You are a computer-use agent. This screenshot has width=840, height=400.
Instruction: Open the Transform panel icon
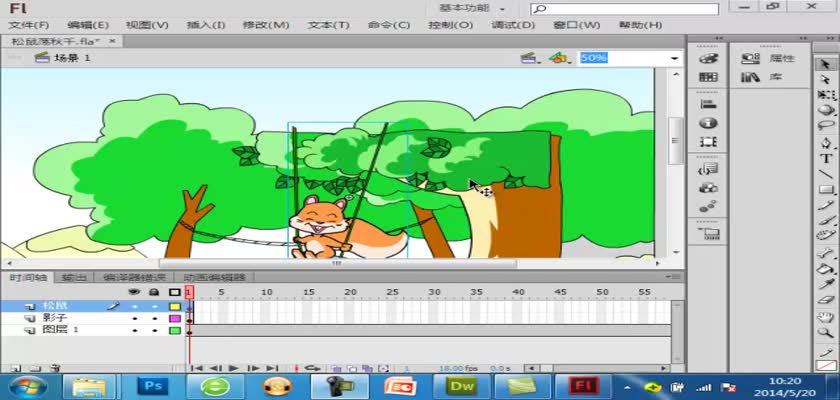pyautogui.click(x=708, y=142)
